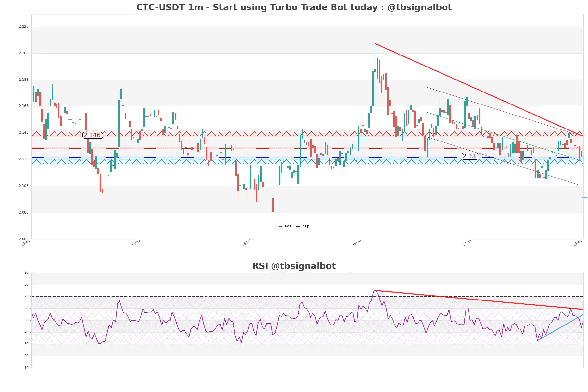Click the 15:27 time axis label
Image resolution: width=588 pixels, height=392 pixels.
pyautogui.click(x=246, y=243)
